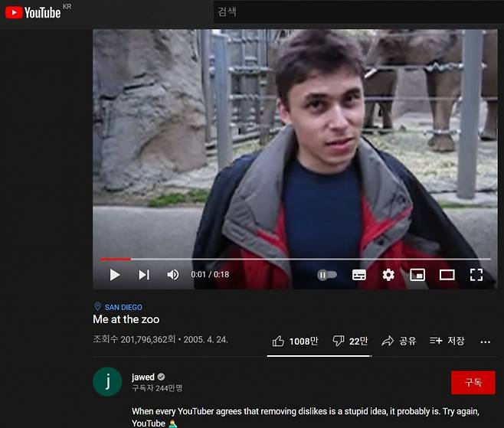Mute the video volume speaker icon
The height and width of the screenshot is (428, 504).
tap(173, 275)
